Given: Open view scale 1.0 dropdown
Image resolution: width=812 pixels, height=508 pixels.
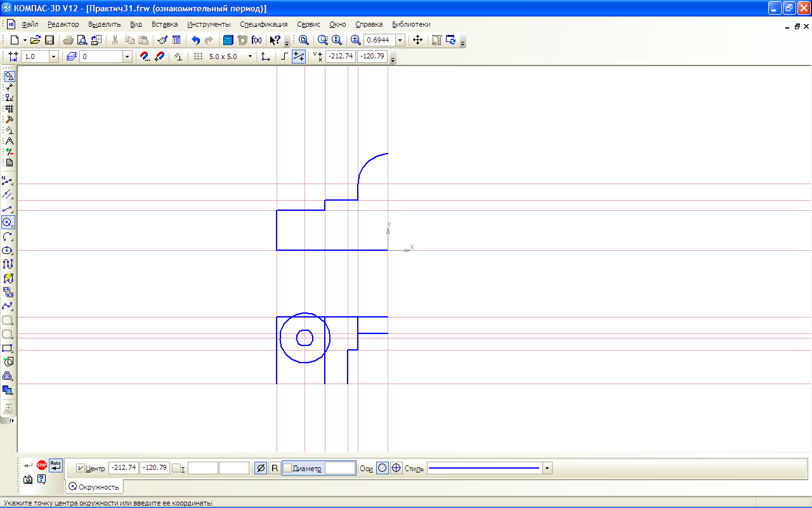Looking at the screenshot, I should point(53,57).
